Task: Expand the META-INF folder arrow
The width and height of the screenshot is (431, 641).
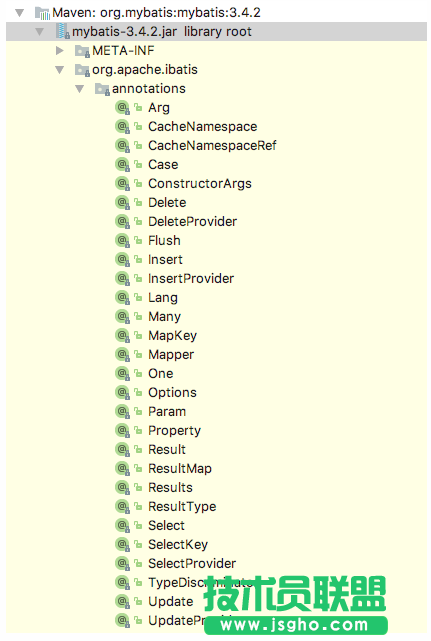Action: point(60,51)
